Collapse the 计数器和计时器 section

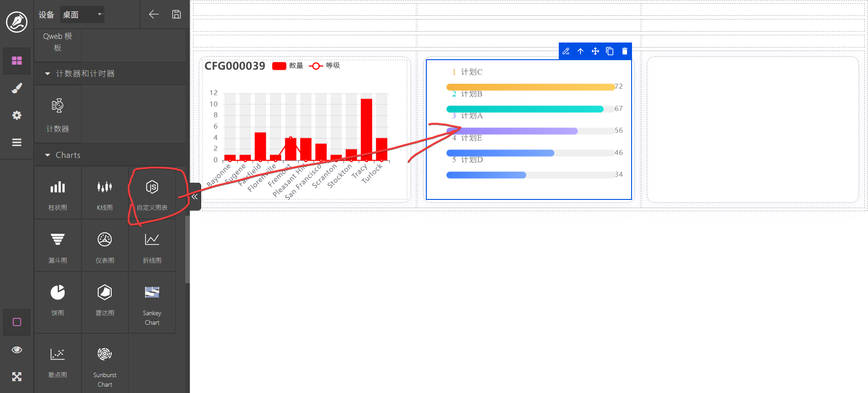pyautogui.click(x=47, y=74)
